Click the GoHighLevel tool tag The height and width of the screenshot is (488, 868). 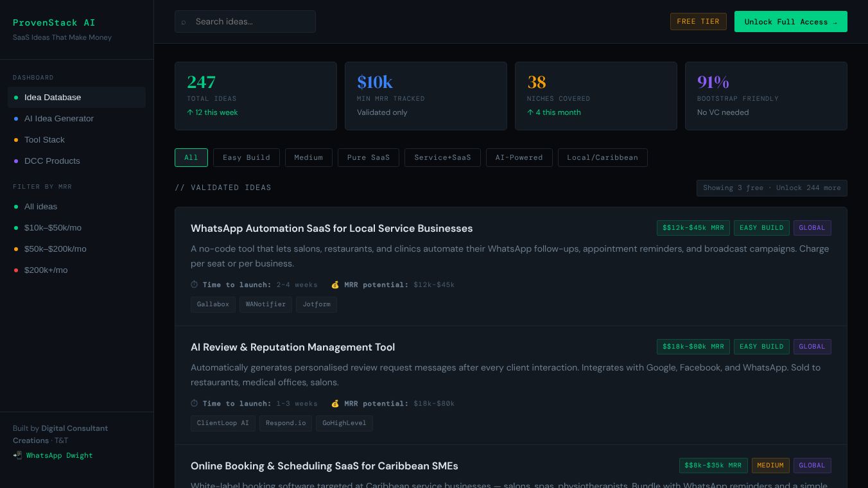344,423
